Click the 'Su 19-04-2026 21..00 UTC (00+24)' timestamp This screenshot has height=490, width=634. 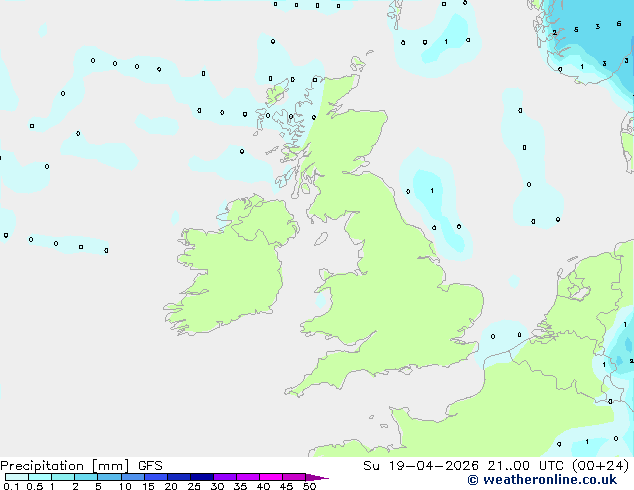[496, 466]
